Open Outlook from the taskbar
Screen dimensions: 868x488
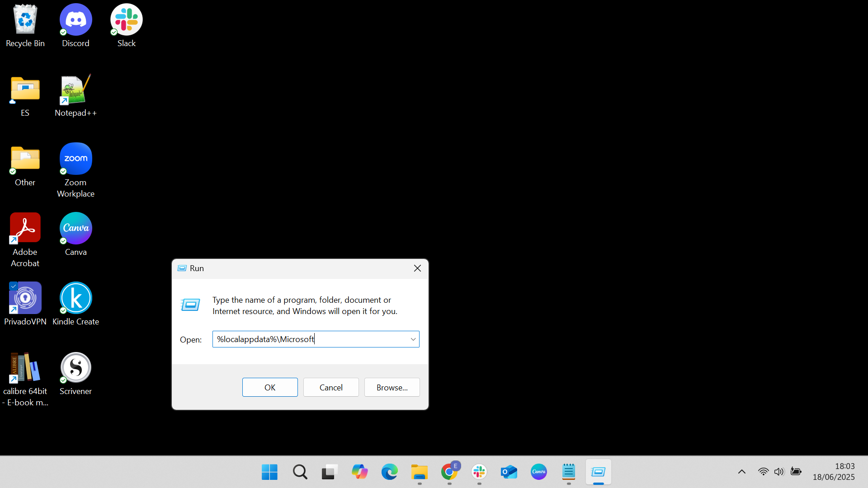pos(509,472)
